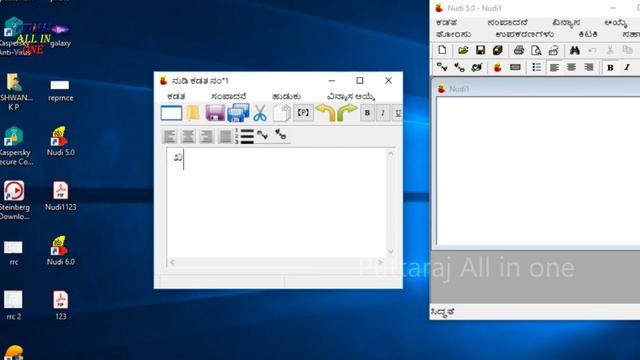The image size is (640, 360).
Task: Center align text in Nudi Kadata window
Action: click(188, 136)
